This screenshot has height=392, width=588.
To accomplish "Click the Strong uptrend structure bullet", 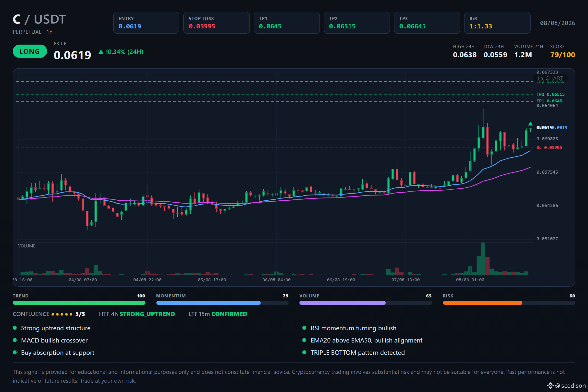I will [x=52, y=328].
